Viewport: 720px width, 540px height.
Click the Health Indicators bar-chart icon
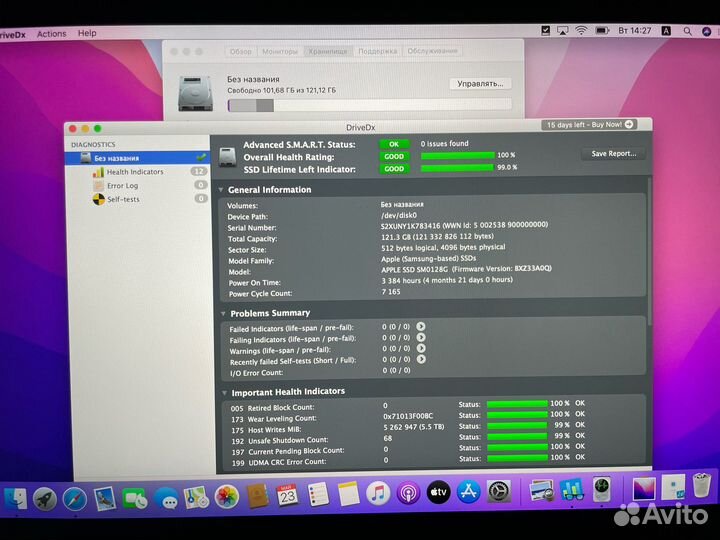tap(98, 172)
